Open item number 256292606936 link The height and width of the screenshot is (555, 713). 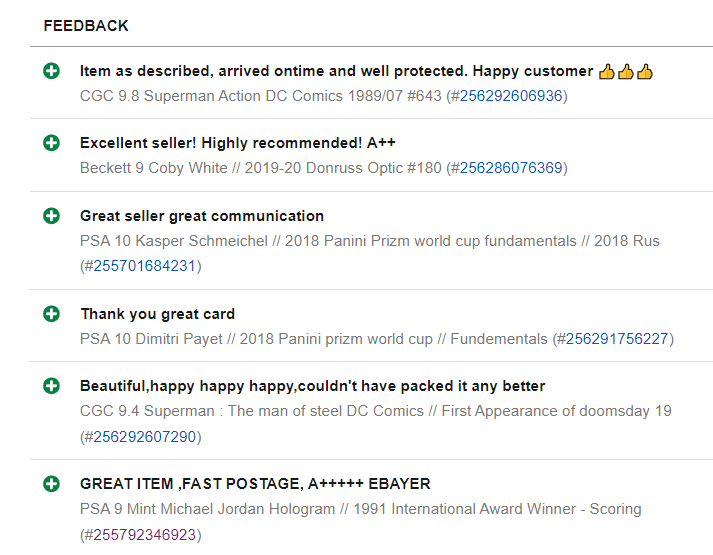(510, 96)
